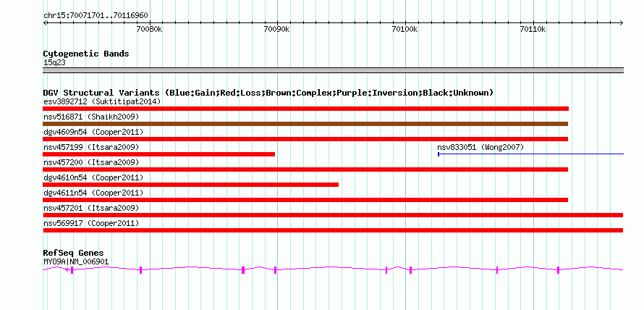The height and width of the screenshot is (310, 644).
Task: Select the red dgv4611n54 loss bar
Action: [x=305, y=200]
